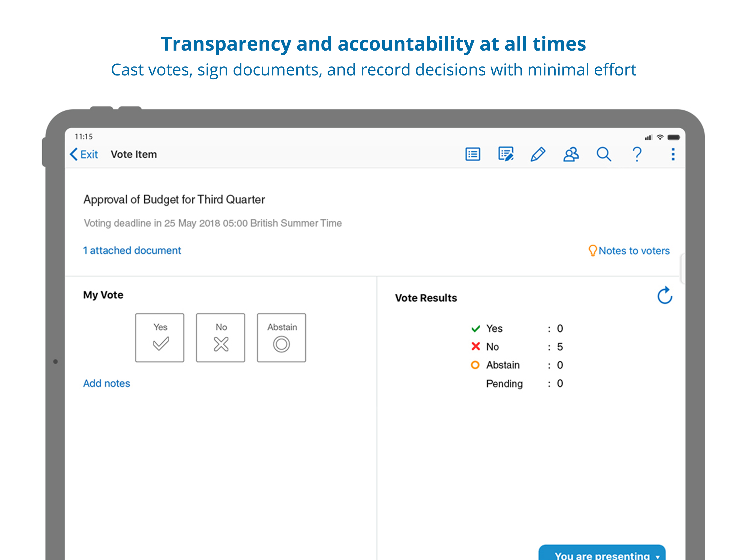The height and width of the screenshot is (560, 747).
Task: Click the green check icon beside Yes result
Action: pyautogui.click(x=476, y=329)
